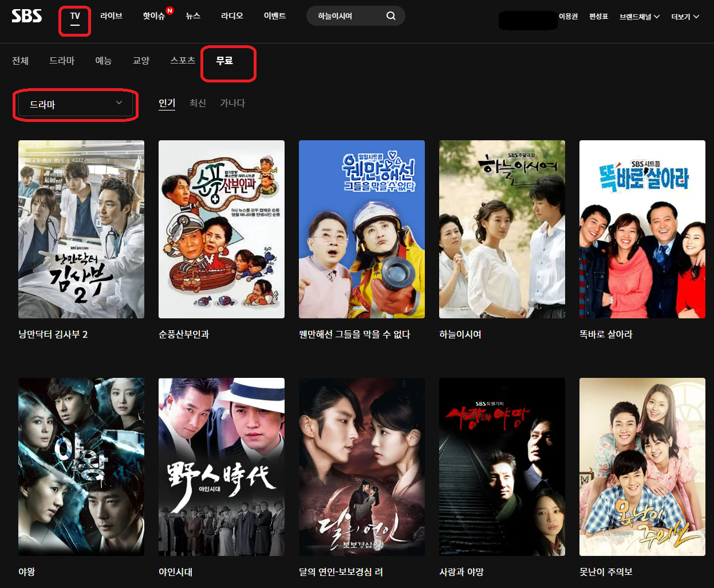
Task: Click the title text 사랑과 야망
Action: [461, 572]
